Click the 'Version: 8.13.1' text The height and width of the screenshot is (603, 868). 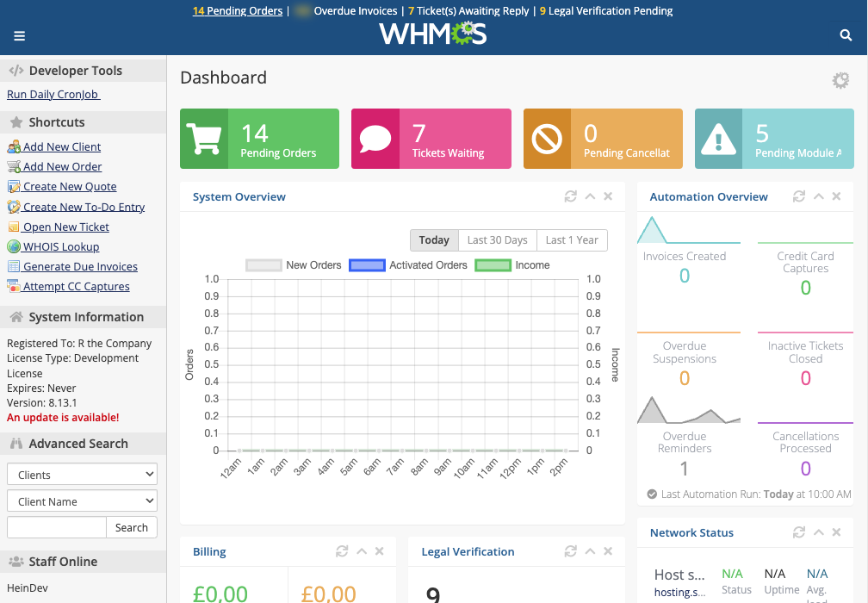[41, 402]
